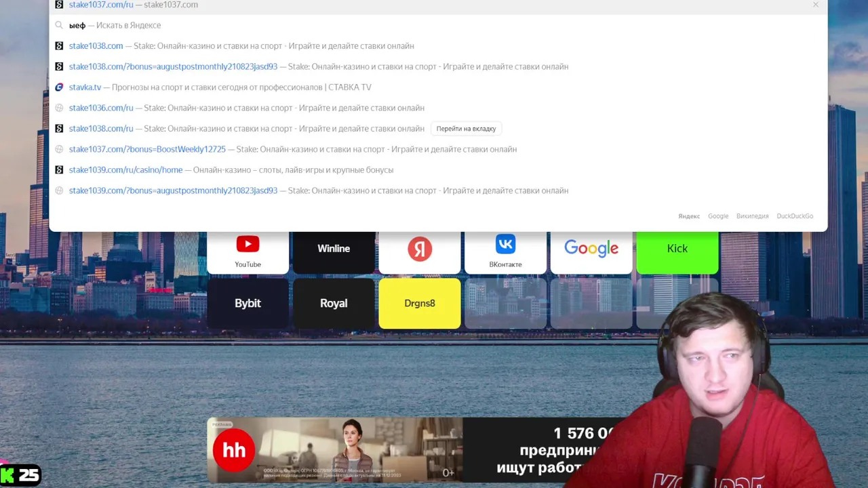The height and width of the screenshot is (488, 868).
Task: Open the Royal speed dial tile
Action: (334, 303)
